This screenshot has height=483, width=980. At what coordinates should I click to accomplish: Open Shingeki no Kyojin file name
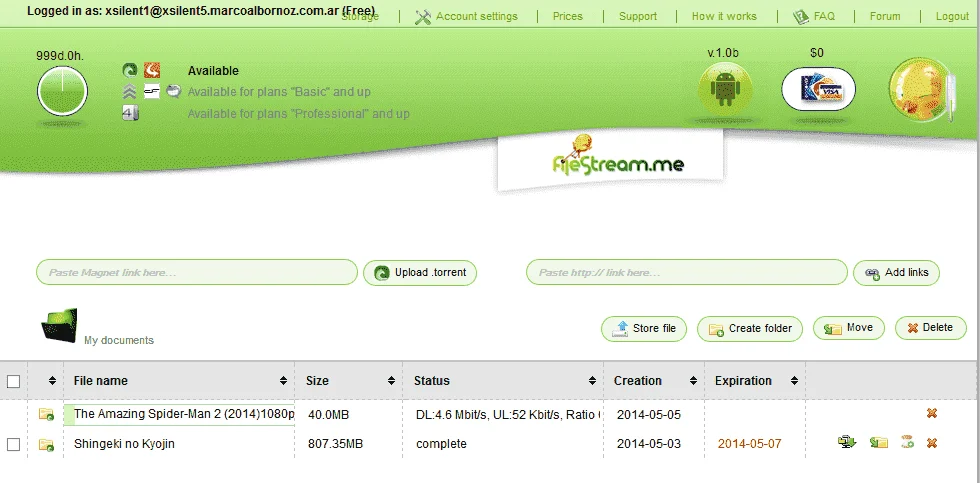[x=124, y=444]
